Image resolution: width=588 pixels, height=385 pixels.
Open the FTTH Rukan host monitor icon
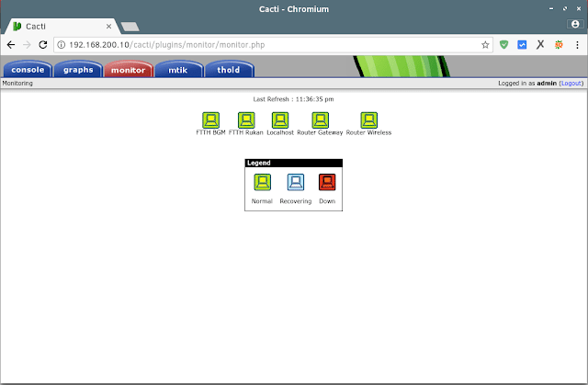pos(246,120)
